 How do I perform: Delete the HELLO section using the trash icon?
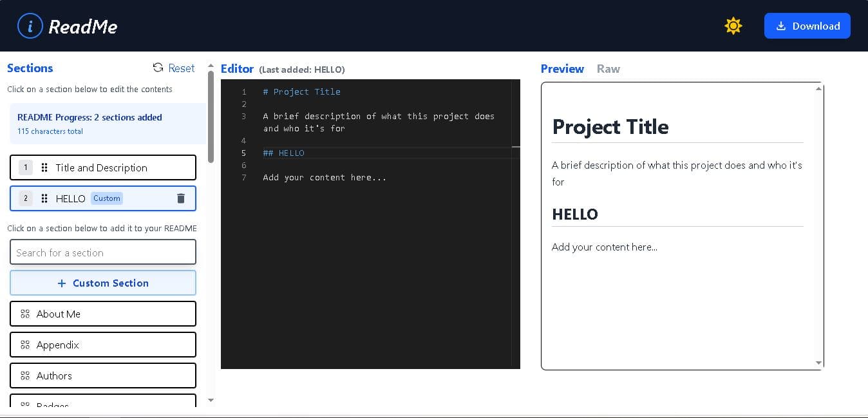click(180, 198)
